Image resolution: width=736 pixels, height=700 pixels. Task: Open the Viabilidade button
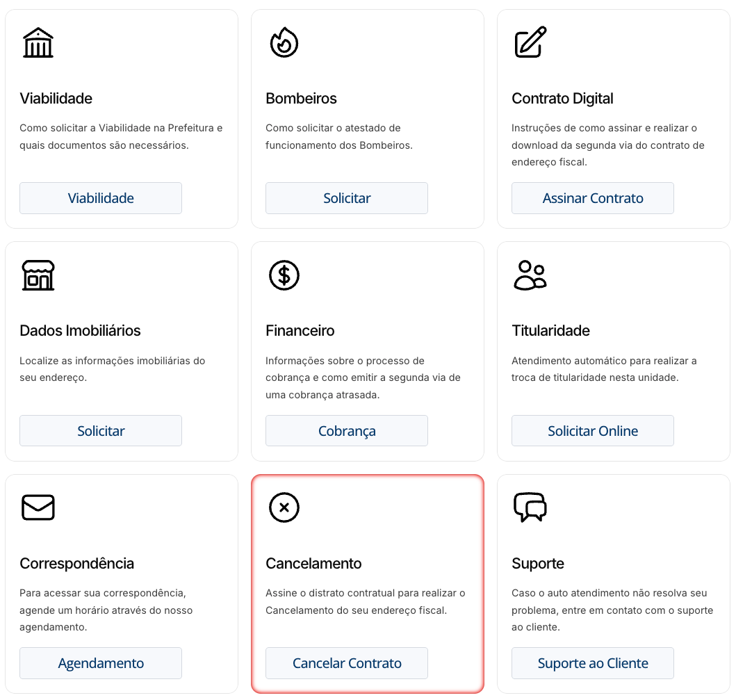point(100,198)
